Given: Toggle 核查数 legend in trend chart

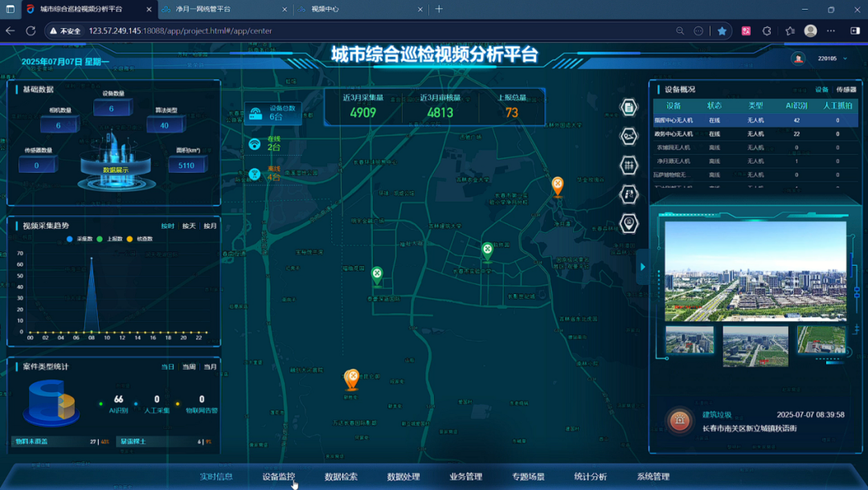Looking at the screenshot, I should [x=140, y=239].
